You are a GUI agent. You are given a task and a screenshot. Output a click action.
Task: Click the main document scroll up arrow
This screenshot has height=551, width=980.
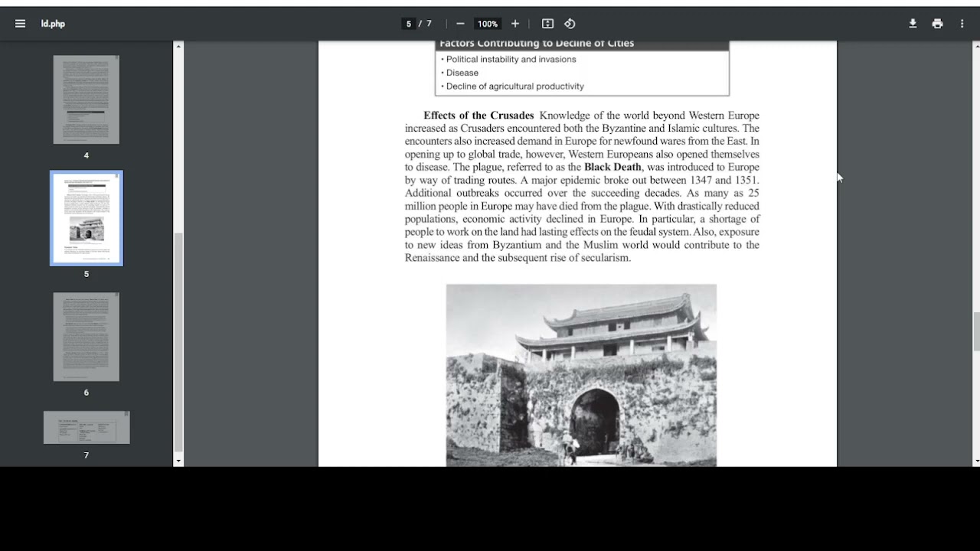[x=976, y=46]
